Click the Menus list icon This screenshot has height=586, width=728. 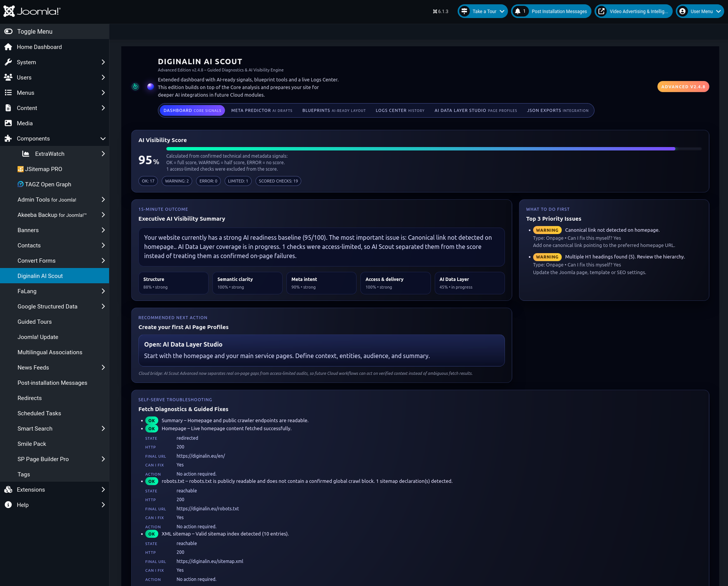point(8,92)
